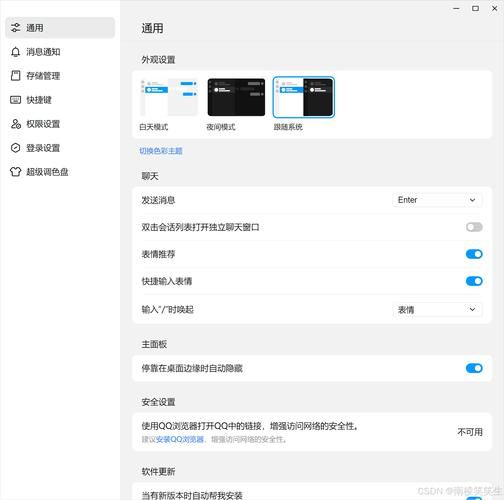Image resolution: width=504 pixels, height=500 pixels.
Task: Click the shirt icon beside 超级调色盘
Action: point(16,172)
